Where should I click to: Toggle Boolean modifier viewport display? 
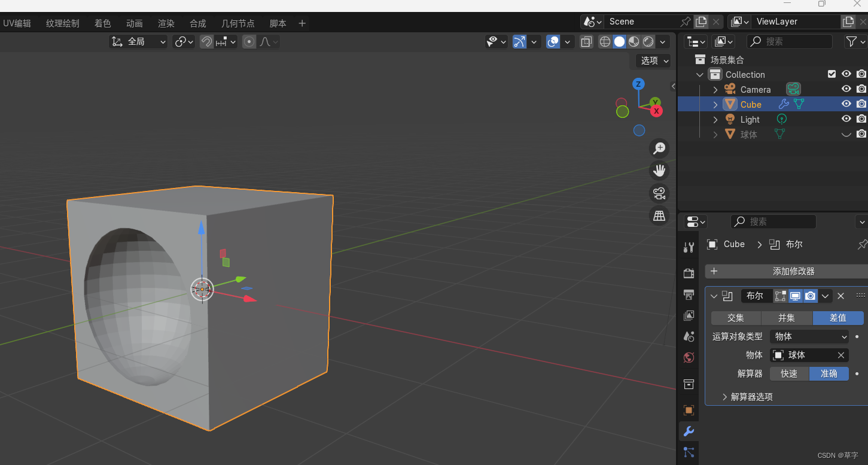click(795, 296)
